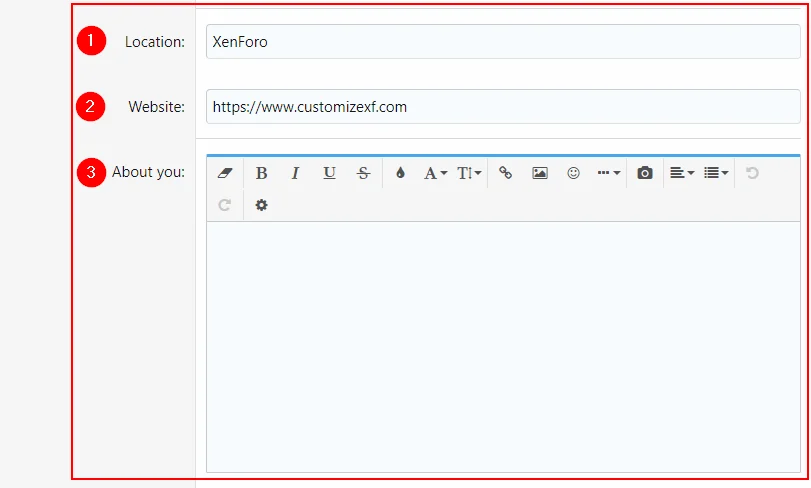Expand the more insert options menu
The image size is (811, 488).
(x=608, y=173)
